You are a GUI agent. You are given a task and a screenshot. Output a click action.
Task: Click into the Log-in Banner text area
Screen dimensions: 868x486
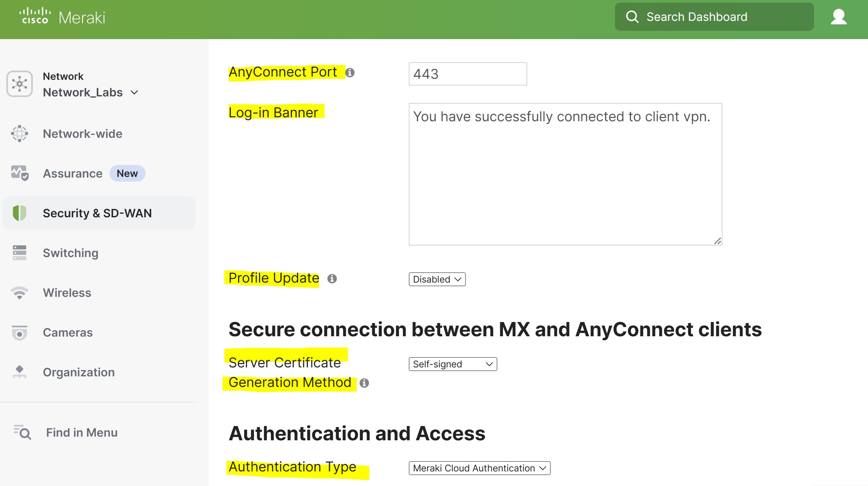click(565, 174)
